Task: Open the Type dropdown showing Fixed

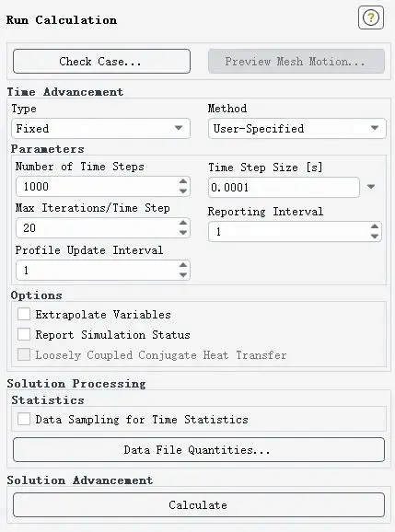Action: (100, 128)
